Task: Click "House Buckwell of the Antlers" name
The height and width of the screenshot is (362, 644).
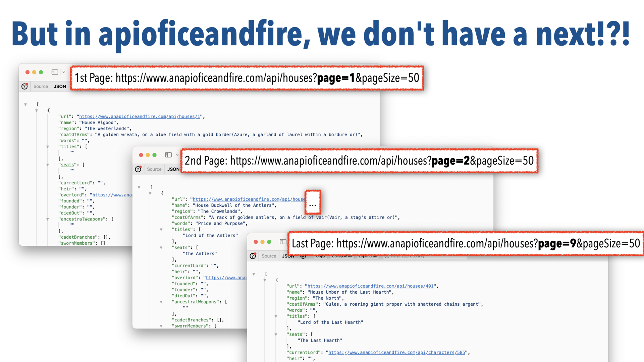Action: (234, 205)
